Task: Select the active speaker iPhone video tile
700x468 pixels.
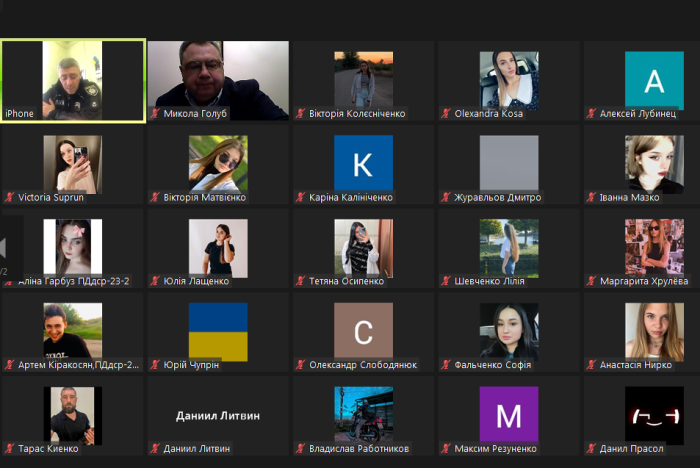Action: tap(72, 80)
